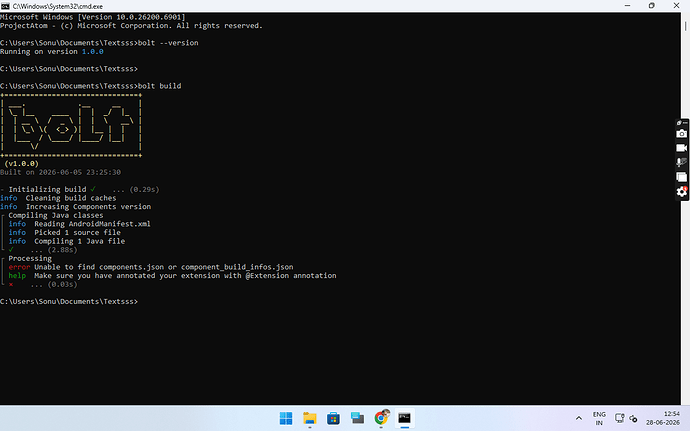The height and width of the screenshot is (431, 690).
Task: Restore down the cmd.exe window
Action: click(652, 6)
